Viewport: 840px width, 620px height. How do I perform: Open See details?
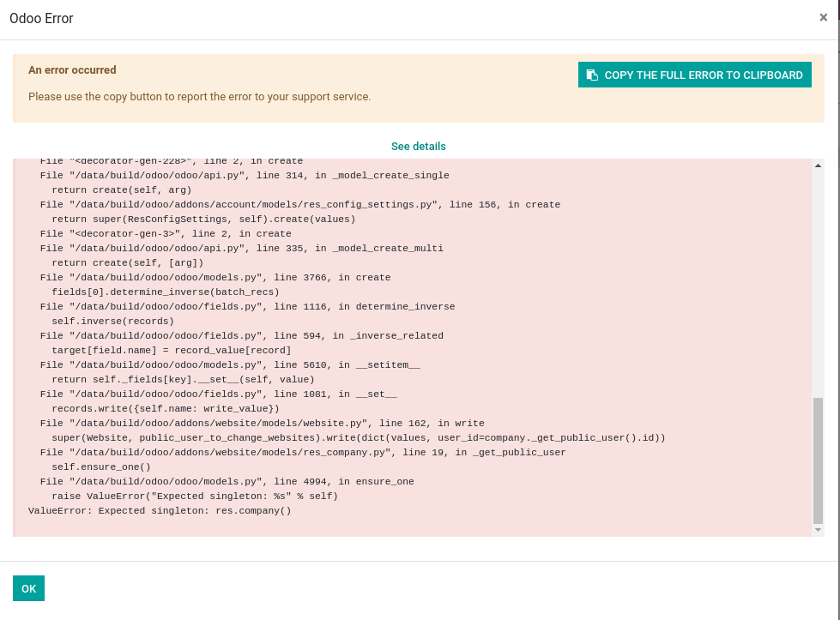point(419,146)
